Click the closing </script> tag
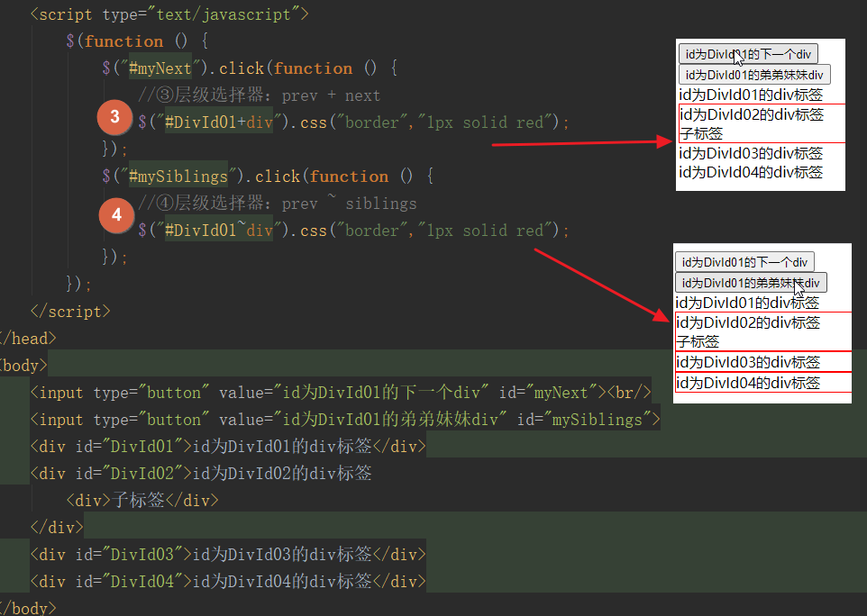Screen dimensions: 867x616 click(x=70, y=312)
